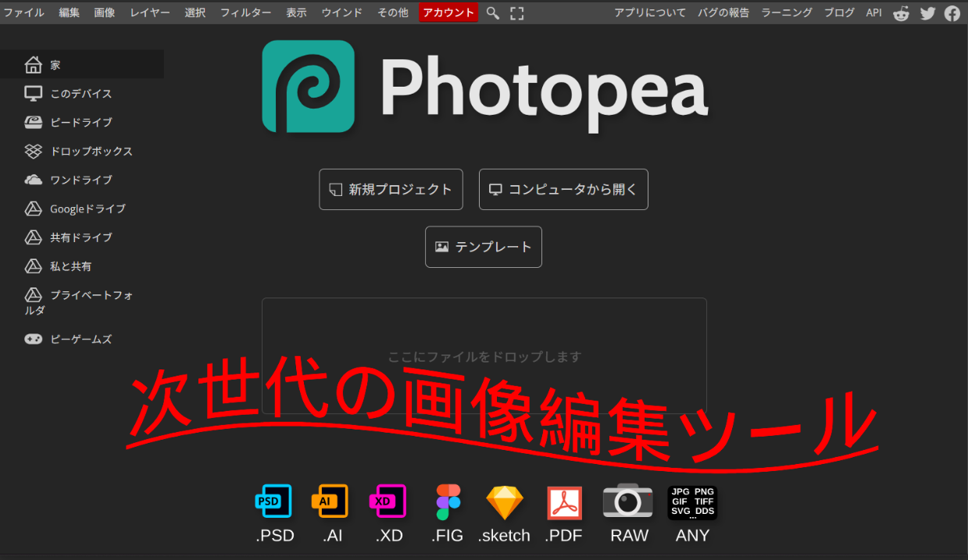968x560 pixels.
Task: Select the .PDF format icon
Action: coord(565,503)
